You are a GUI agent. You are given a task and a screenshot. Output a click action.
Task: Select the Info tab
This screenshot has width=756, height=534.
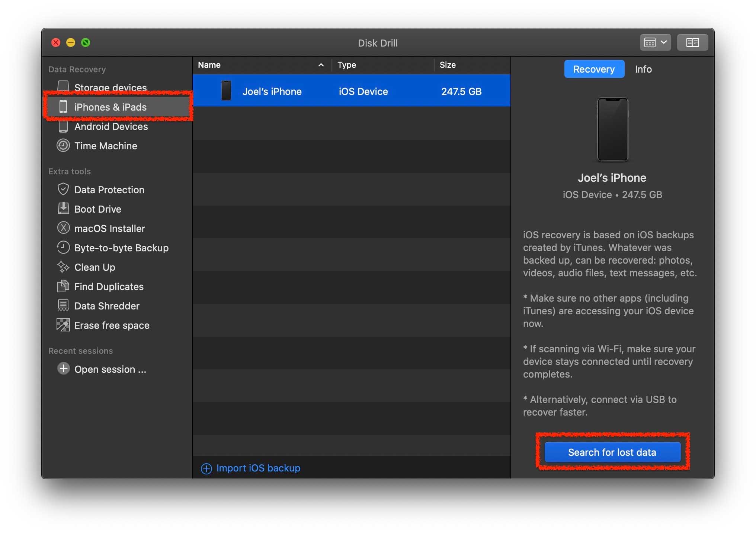(x=643, y=69)
